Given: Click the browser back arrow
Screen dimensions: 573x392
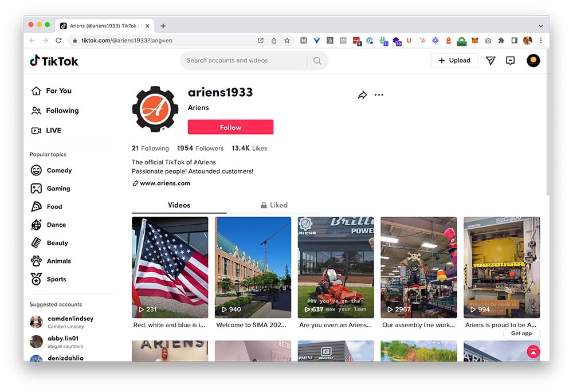Looking at the screenshot, I should pyautogui.click(x=32, y=41).
